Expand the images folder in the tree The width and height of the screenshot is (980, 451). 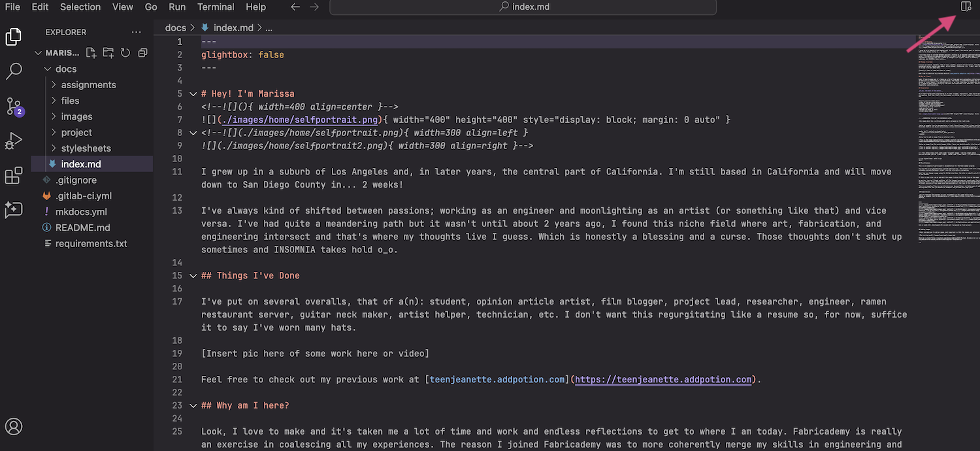[76, 116]
